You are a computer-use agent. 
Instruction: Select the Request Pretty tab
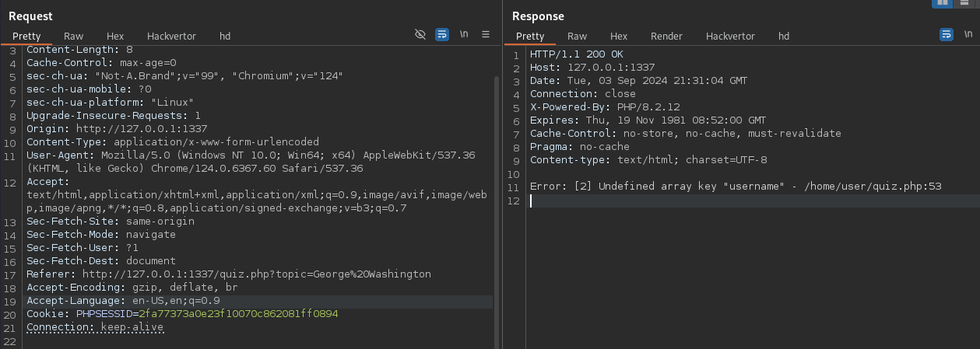click(26, 36)
